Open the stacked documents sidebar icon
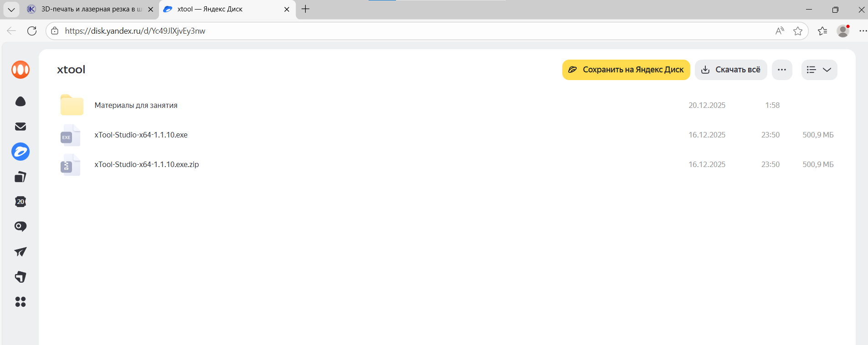The height and width of the screenshot is (345, 868). click(x=21, y=177)
